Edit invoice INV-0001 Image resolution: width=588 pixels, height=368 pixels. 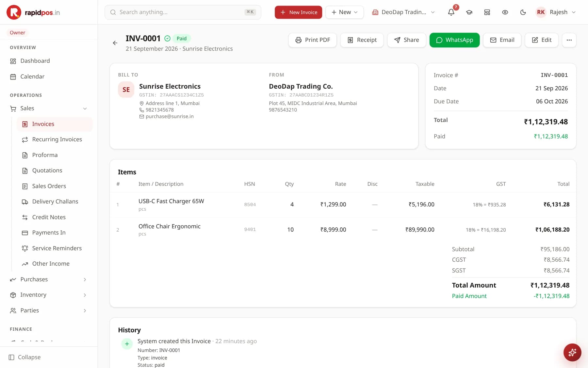pyautogui.click(x=542, y=40)
